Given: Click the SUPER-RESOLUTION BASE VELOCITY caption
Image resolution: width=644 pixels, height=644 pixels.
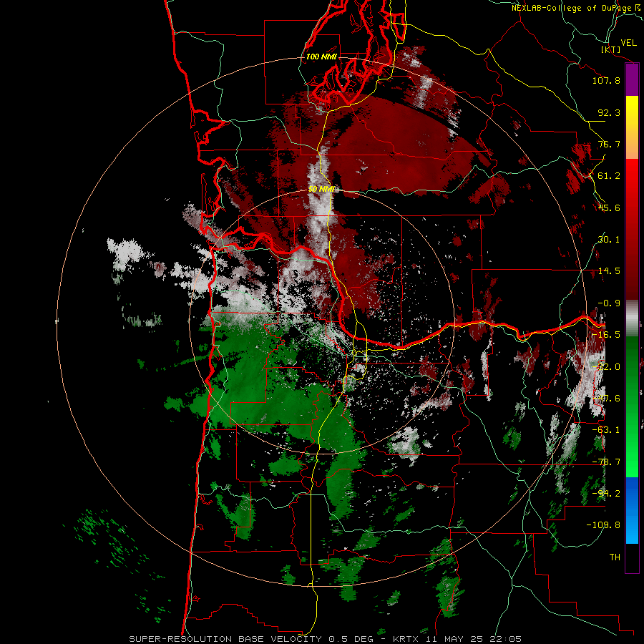Looking at the screenshot, I should (227, 639).
